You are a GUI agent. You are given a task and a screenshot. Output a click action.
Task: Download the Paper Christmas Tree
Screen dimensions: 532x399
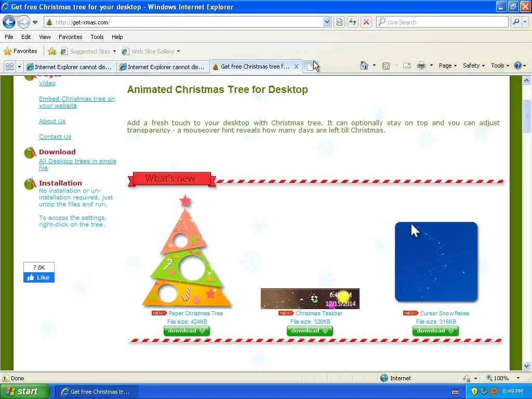point(187,331)
